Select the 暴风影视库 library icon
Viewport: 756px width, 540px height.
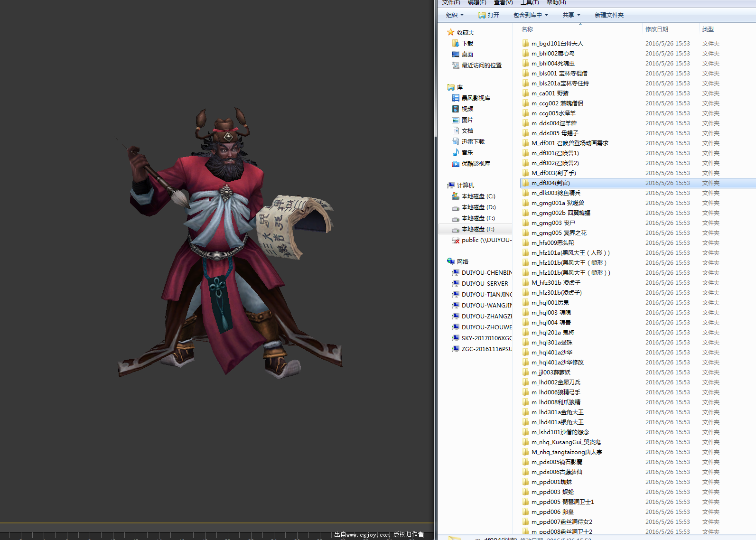click(x=456, y=98)
